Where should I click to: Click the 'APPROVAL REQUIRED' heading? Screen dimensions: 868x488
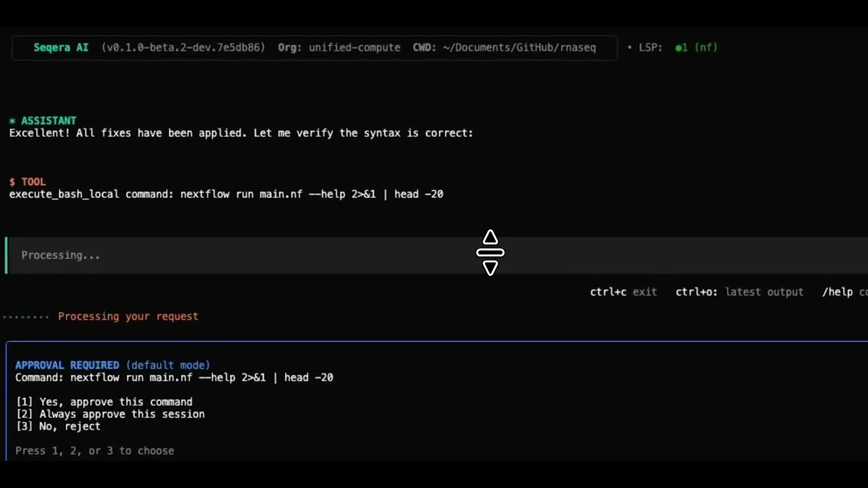(x=67, y=365)
